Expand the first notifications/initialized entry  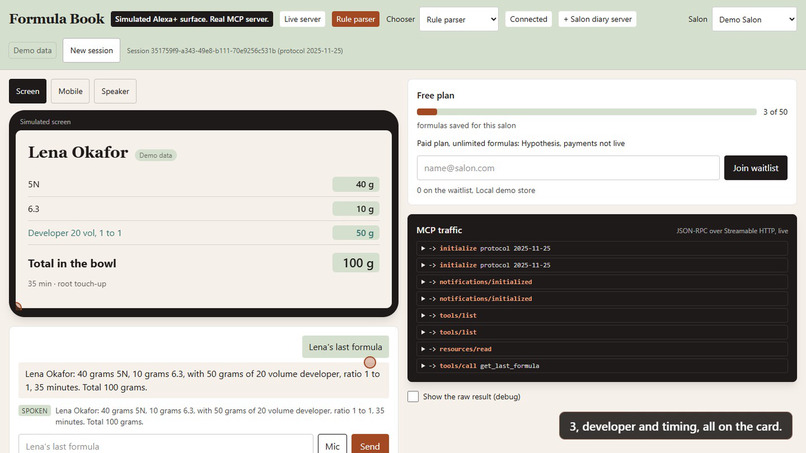(602, 282)
